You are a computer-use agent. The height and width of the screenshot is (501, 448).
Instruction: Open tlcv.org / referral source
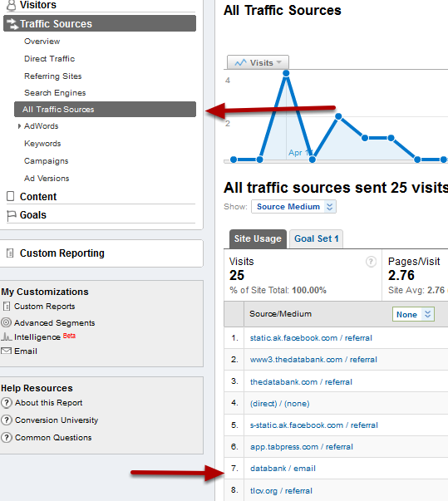(281, 491)
